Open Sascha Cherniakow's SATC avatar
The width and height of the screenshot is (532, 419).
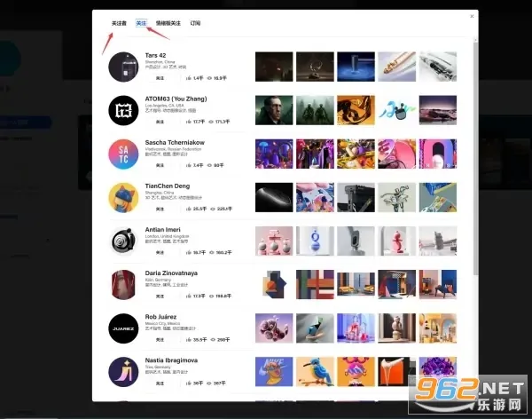tap(123, 154)
